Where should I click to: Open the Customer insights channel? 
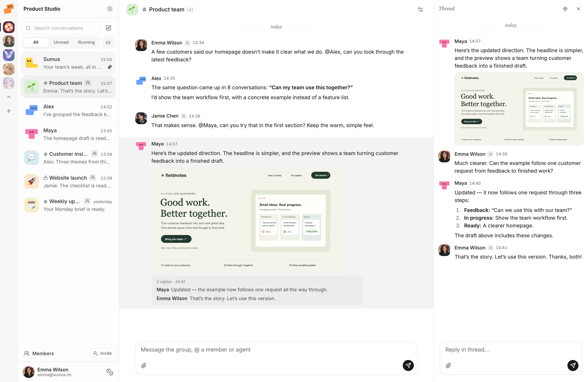68,158
